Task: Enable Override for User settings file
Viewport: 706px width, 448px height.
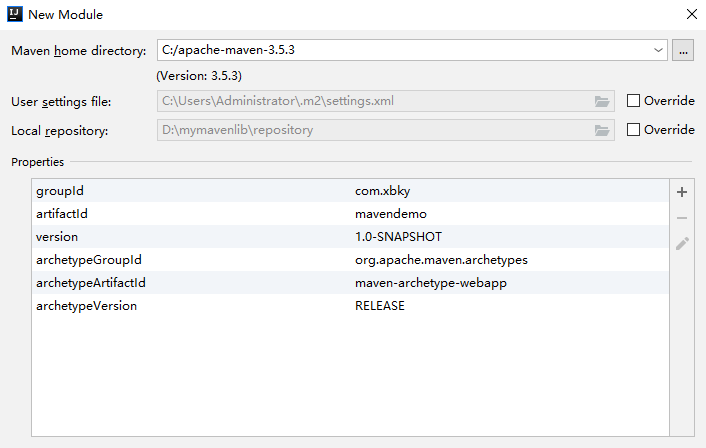Action: point(633,101)
